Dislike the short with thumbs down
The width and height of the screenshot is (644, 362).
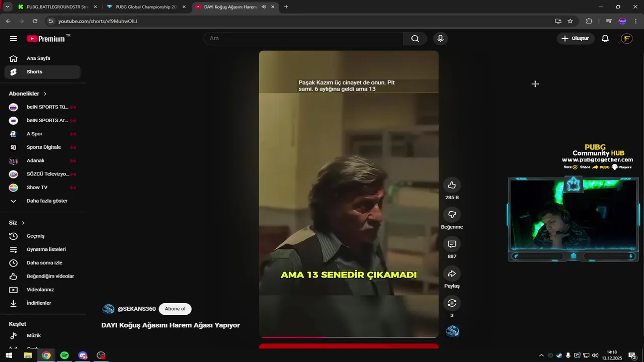point(452,215)
